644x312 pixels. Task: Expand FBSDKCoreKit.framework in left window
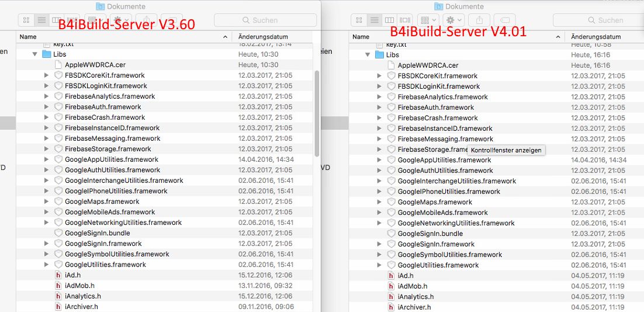[46, 75]
